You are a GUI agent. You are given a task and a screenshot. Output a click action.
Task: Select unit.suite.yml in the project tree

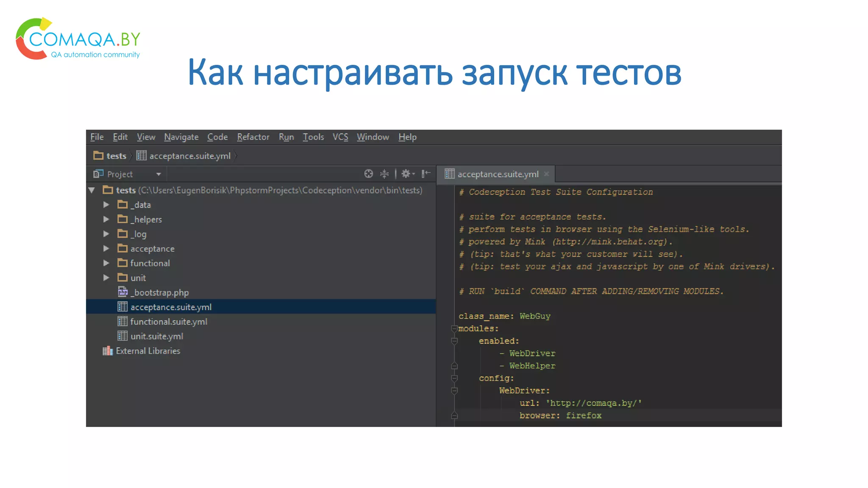[157, 336]
